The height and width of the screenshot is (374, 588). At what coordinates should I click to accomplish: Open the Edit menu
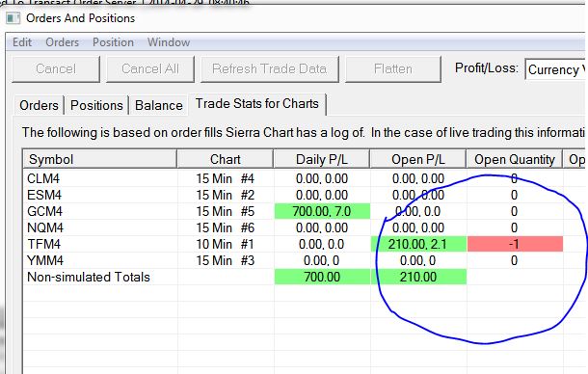pos(22,42)
